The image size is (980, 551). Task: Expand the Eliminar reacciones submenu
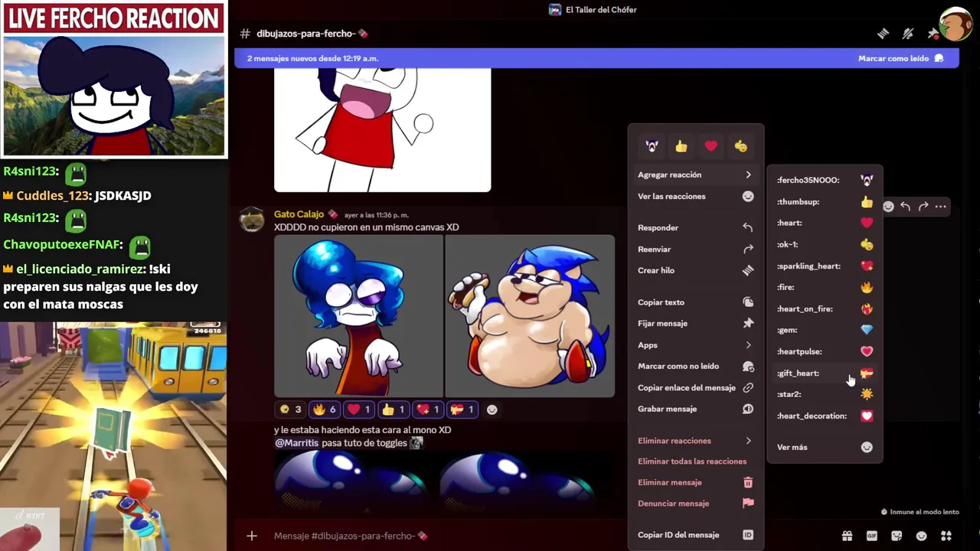click(695, 441)
